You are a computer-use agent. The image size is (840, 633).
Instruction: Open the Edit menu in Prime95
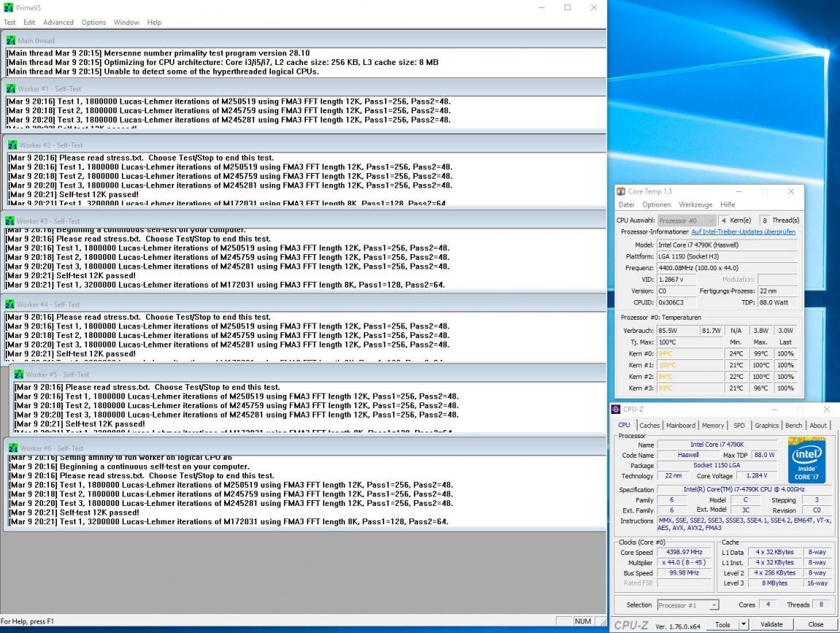(x=29, y=23)
